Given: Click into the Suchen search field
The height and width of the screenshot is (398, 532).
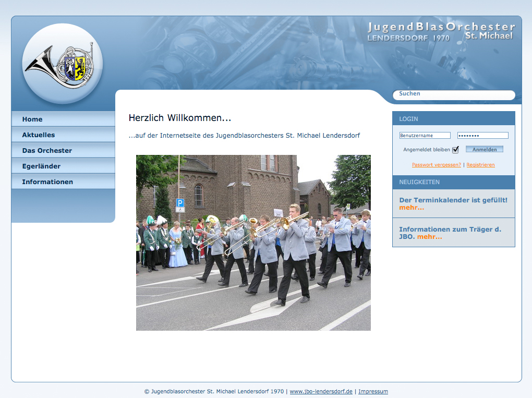Looking at the screenshot, I should tap(454, 94).
